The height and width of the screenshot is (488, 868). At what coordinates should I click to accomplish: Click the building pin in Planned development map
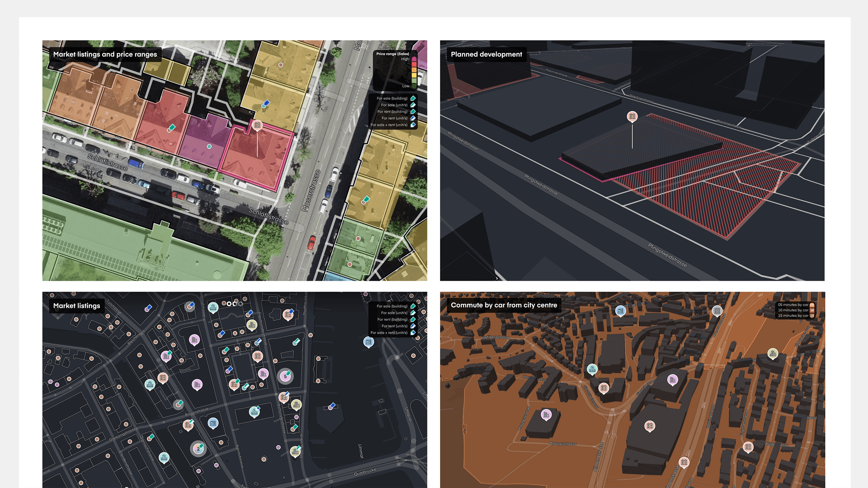632,116
